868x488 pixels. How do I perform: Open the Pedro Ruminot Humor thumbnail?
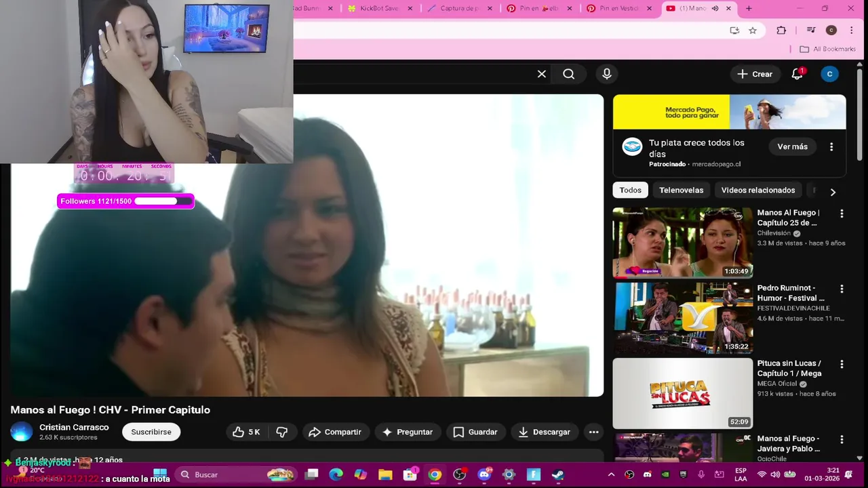682,318
